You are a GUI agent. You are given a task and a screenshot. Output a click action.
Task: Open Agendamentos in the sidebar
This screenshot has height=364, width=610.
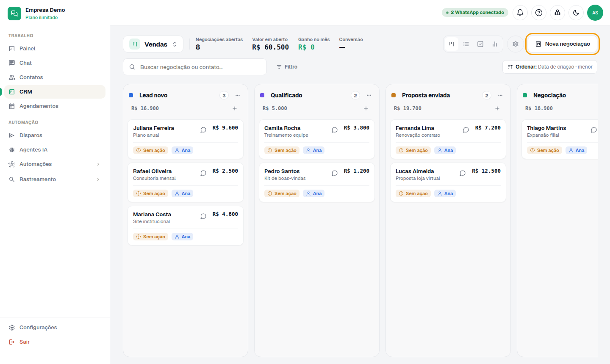[x=55, y=106]
